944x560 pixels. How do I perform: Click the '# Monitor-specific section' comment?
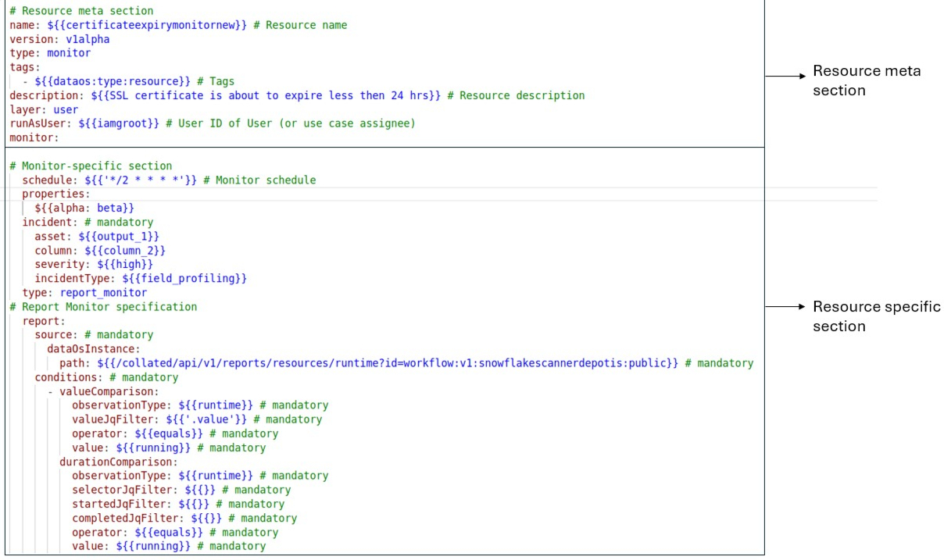coord(91,166)
